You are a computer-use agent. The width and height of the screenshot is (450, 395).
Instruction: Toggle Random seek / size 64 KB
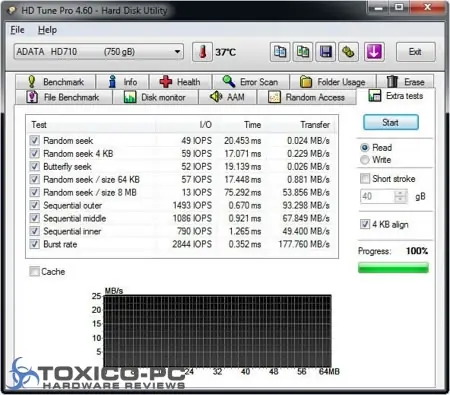tap(34, 179)
